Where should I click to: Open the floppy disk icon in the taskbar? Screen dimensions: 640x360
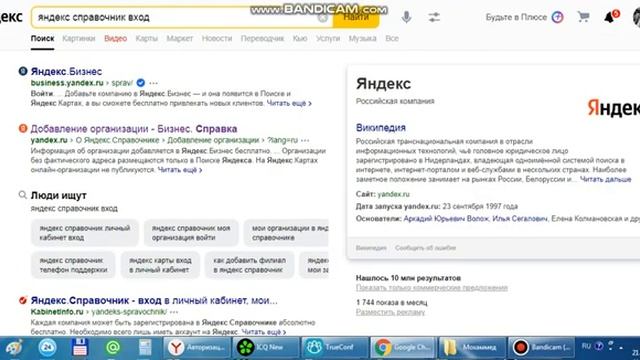[80, 347]
